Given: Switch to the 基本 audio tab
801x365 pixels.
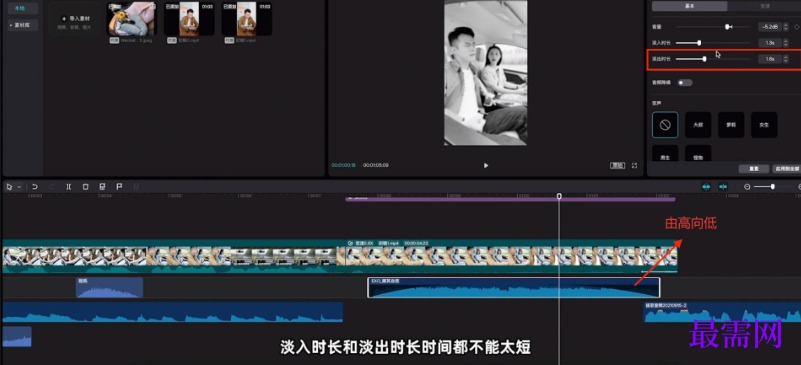Looking at the screenshot, I should tap(689, 6).
